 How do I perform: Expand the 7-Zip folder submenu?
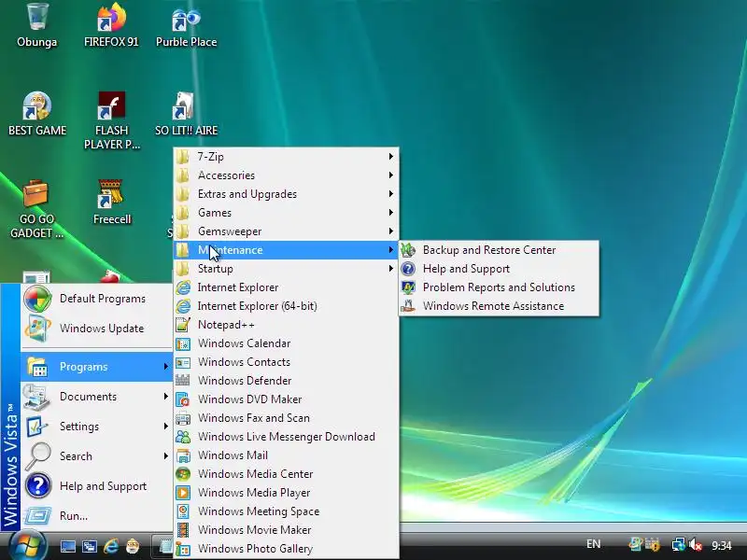click(286, 157)
